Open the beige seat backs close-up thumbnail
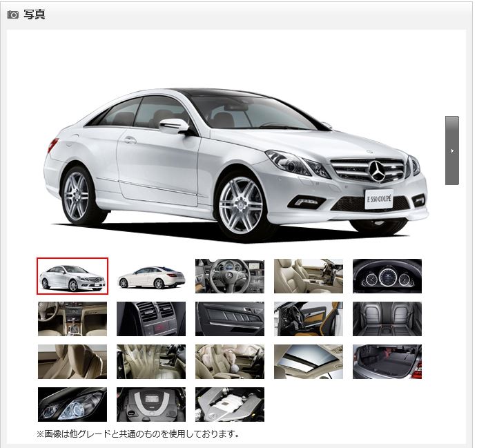The height and width of the screenshot is (448, 477). 72,362
